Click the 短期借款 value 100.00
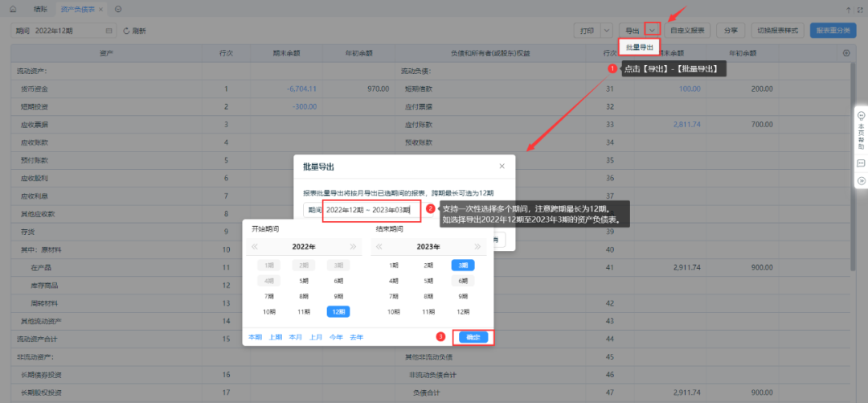This screenshot has width=868, height=403. (x=690, y=88)
